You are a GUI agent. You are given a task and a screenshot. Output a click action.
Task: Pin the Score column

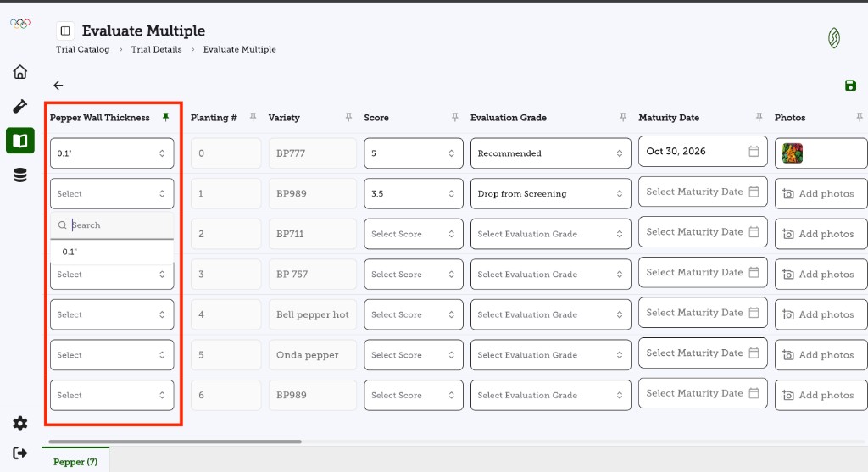coord(454,117)
